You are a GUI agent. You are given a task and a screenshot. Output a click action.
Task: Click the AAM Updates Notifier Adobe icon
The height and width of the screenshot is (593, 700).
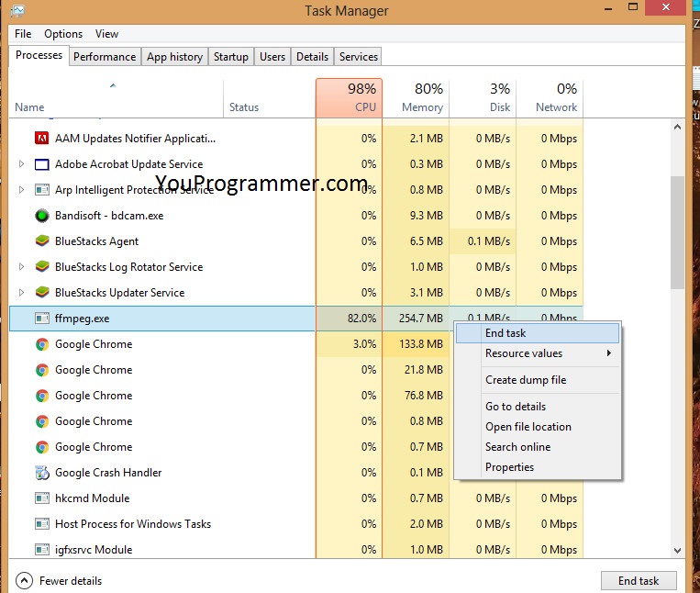pyautogui.click(x=42, y=139)
